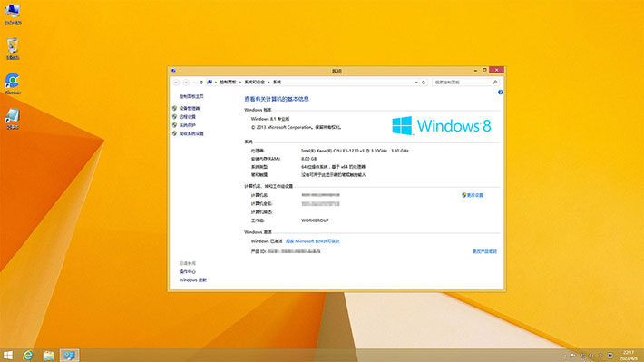The width and height of the screenshot is (644, 362).
Task: Click the system icon in window title bar
Action: pos(173,71)
